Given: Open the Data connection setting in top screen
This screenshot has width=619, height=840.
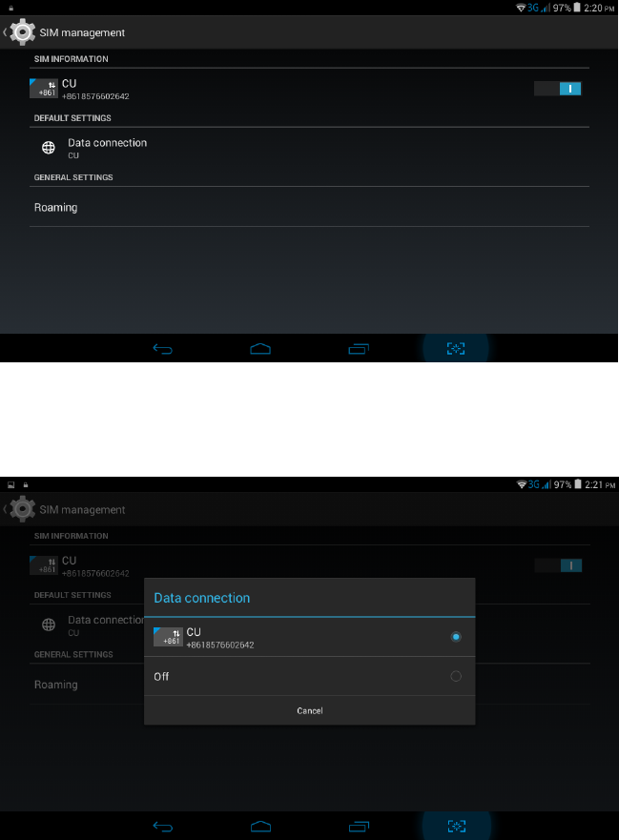Looking at the screenshot, I should point(309,148).
